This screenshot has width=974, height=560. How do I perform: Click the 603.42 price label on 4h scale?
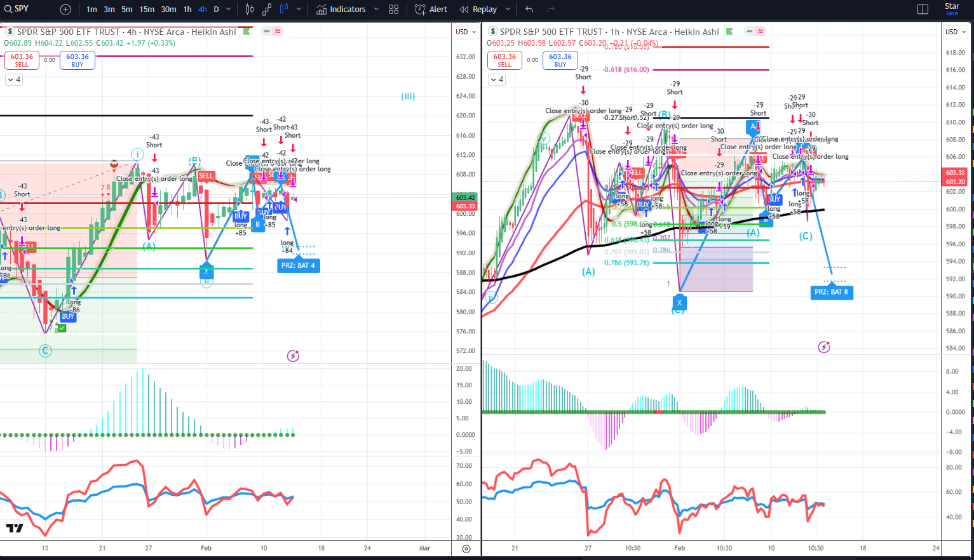(465, 197)
